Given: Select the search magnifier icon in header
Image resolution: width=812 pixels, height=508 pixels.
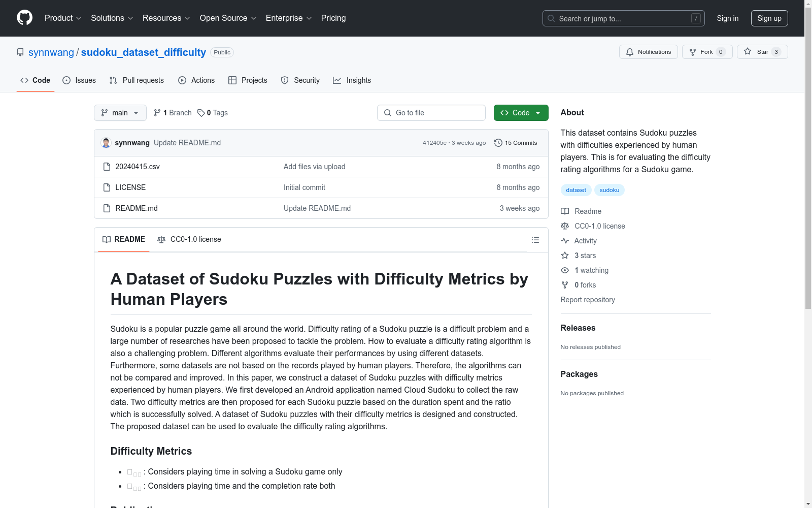Looking at the screenshot, I should click(x=551, y=18).
